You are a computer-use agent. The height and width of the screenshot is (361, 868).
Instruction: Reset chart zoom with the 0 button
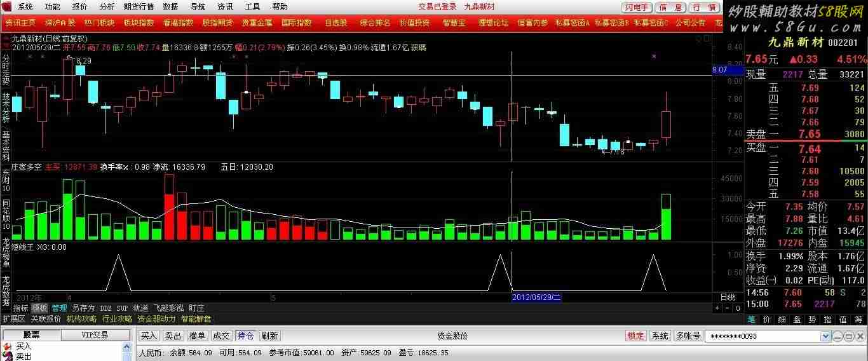(737, 308)
